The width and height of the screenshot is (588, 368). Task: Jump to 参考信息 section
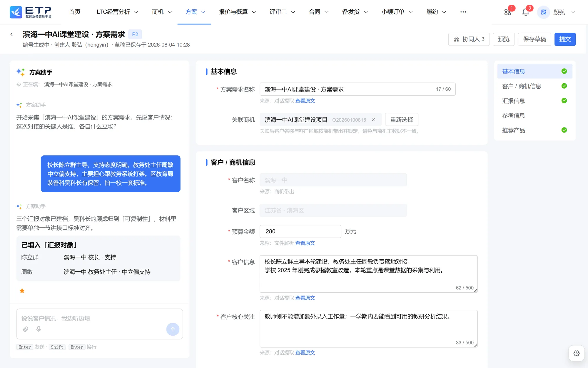click(534, 115)
